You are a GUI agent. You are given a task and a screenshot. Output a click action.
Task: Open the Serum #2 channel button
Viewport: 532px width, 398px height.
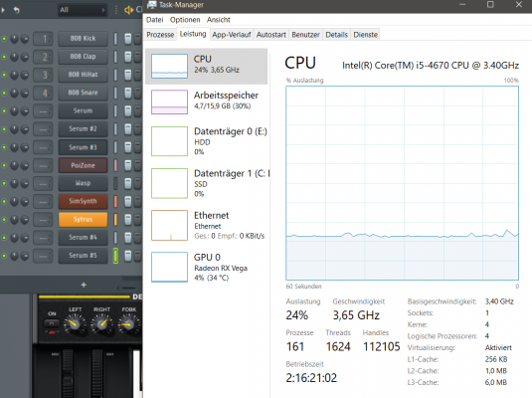pyautogui.click(x=83, y=129)
